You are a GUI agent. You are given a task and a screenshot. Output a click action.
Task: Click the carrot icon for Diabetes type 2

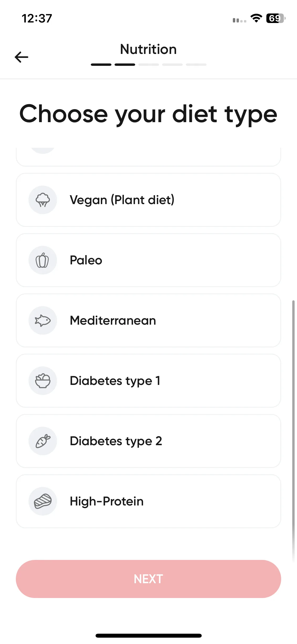[43, 441]
